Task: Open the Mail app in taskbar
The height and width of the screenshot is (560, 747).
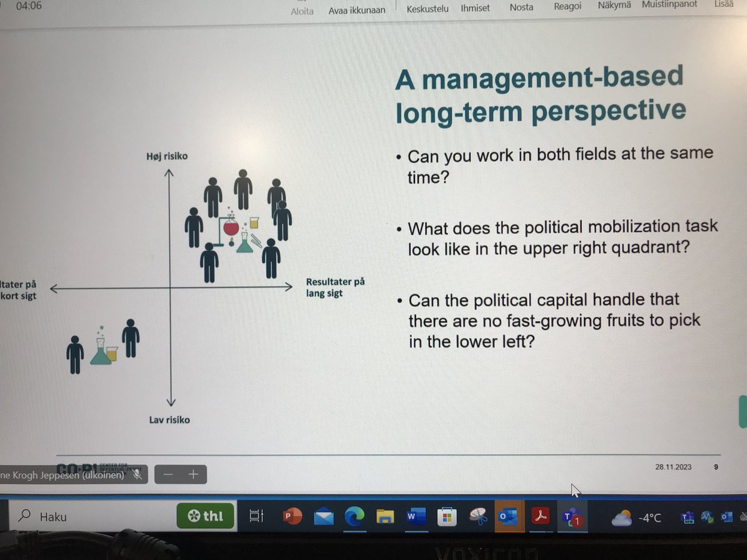Action: point(324,516)
